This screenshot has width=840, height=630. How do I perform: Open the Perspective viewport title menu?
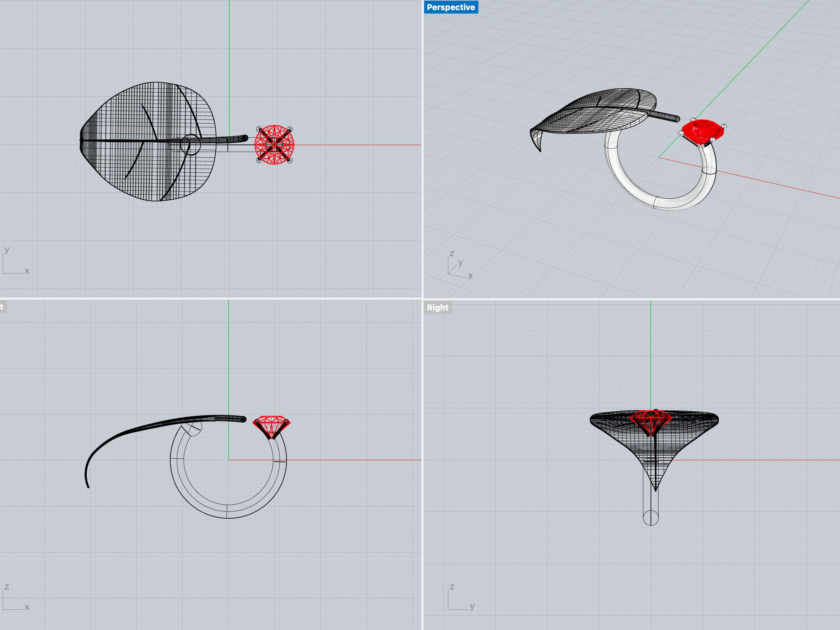(x=451, y=7)
